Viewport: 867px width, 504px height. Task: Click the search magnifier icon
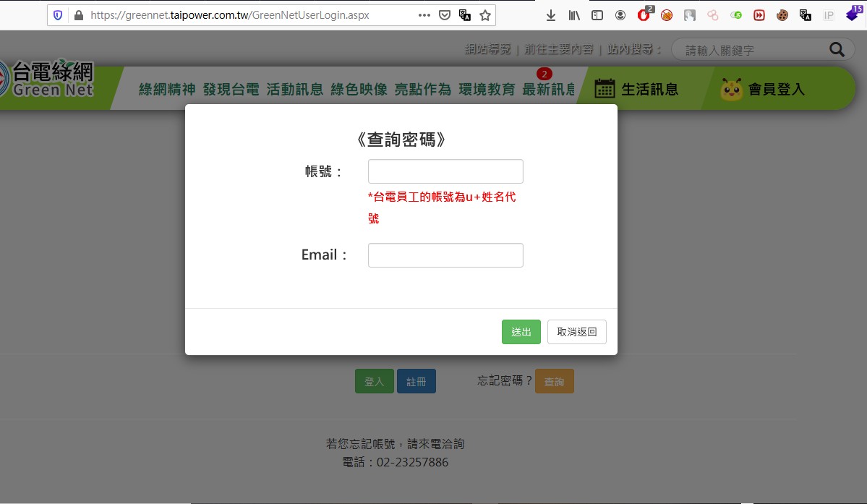[x=837, y=50]
